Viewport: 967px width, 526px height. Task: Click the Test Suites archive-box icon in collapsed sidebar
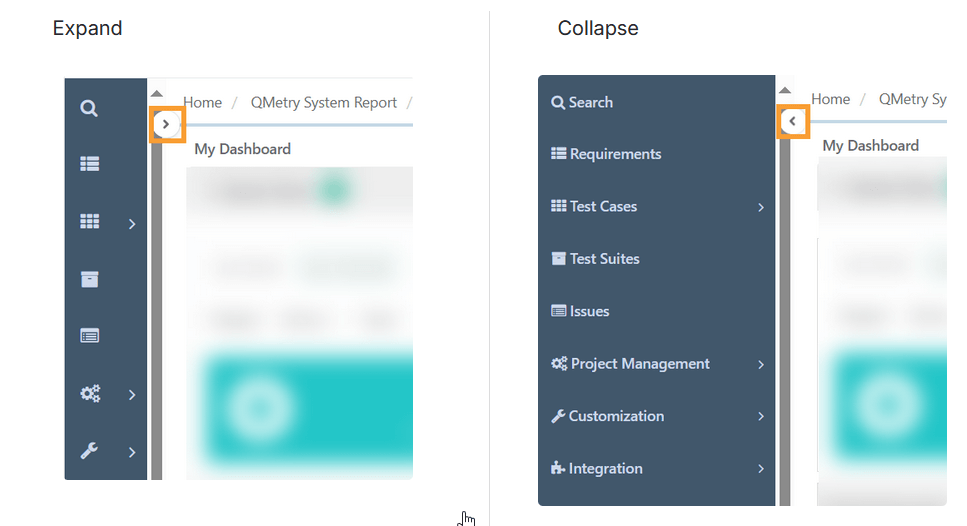(x=89, y=279)
